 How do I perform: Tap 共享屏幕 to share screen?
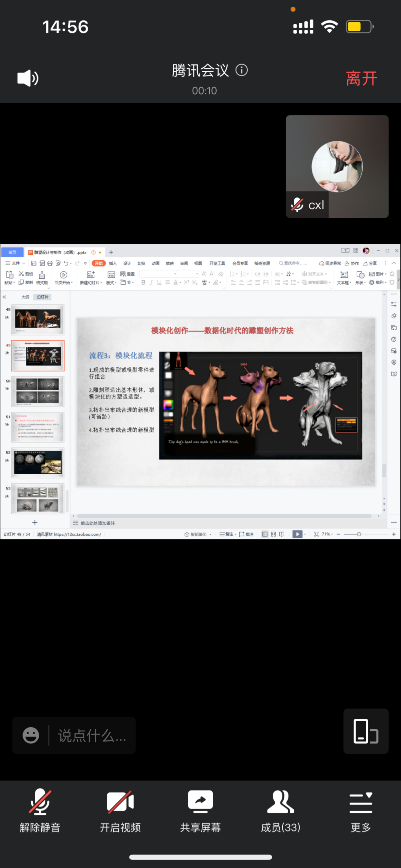pos(200,811)
